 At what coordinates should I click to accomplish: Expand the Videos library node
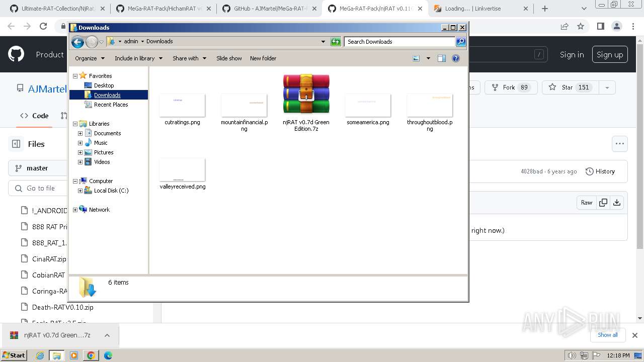(80, 162)
